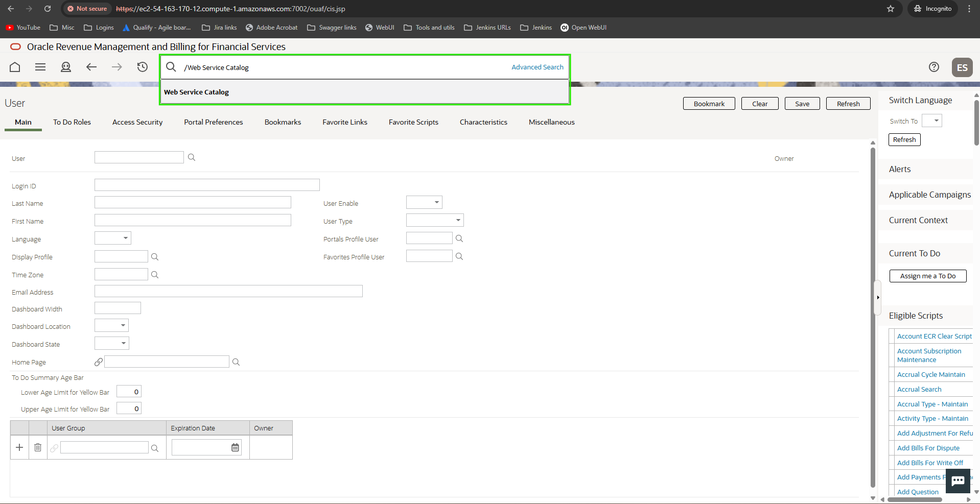Switch to the Access Security tab
Viewport: 980px width, 504px height.
(x=137, y=122)
